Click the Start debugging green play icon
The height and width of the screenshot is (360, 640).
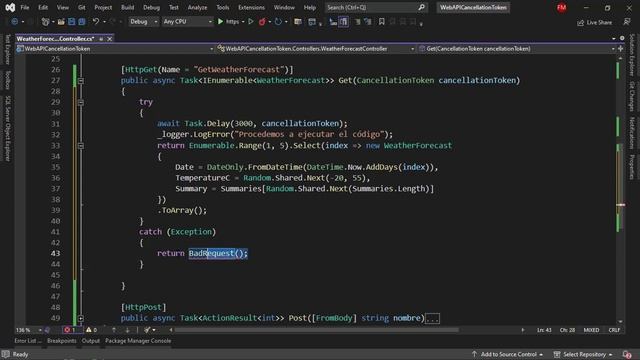220,22
